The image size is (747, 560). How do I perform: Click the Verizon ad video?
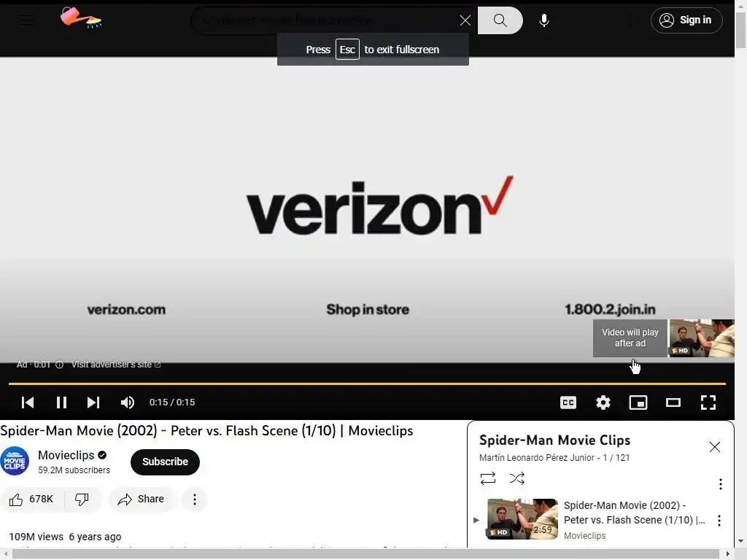(x=367, y=209)
